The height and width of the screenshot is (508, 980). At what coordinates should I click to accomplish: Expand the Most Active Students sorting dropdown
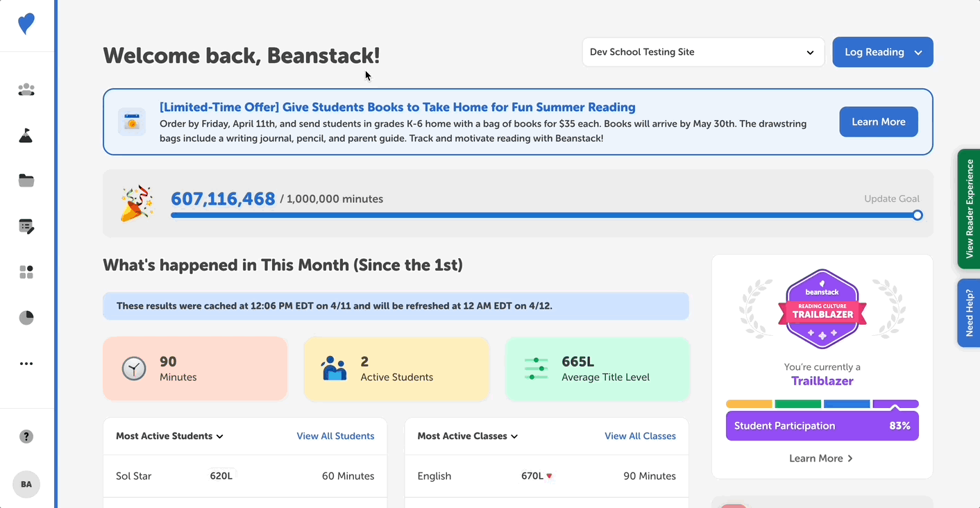coord(220,436)
